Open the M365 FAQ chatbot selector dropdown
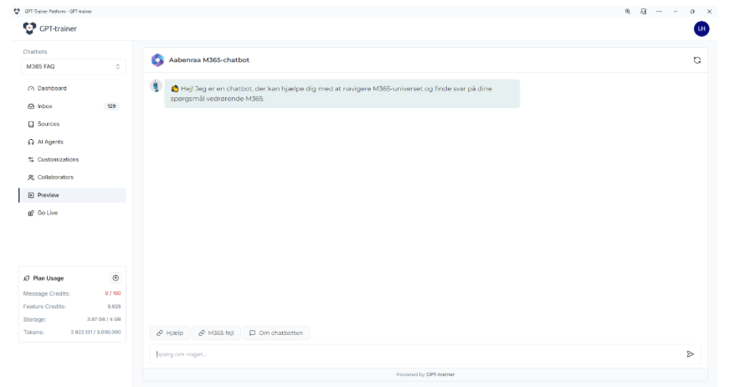The width and height of the screenshot is (750, 387). [73, 66]
